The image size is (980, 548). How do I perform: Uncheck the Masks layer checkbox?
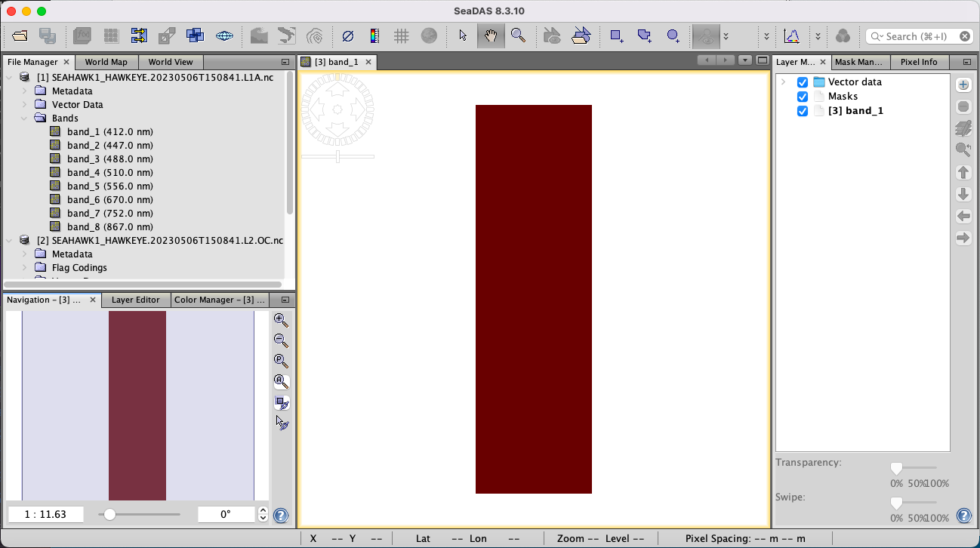point(803,97)
